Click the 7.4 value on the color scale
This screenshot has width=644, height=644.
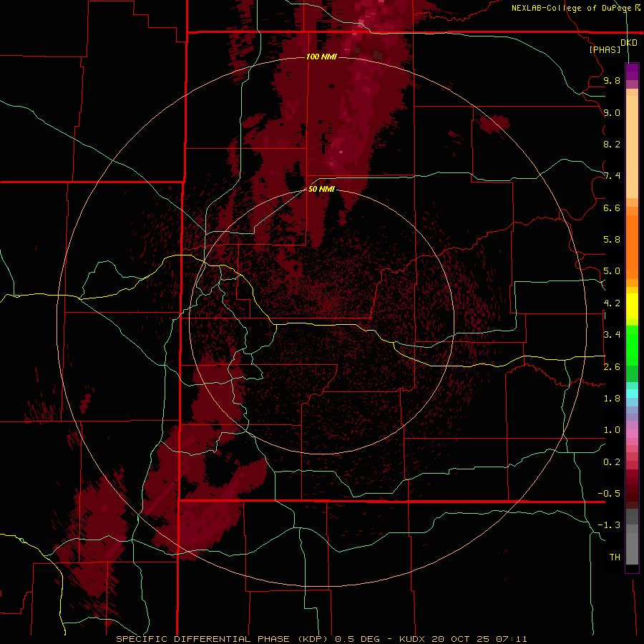pyautogui.click(x=612, y=176)
